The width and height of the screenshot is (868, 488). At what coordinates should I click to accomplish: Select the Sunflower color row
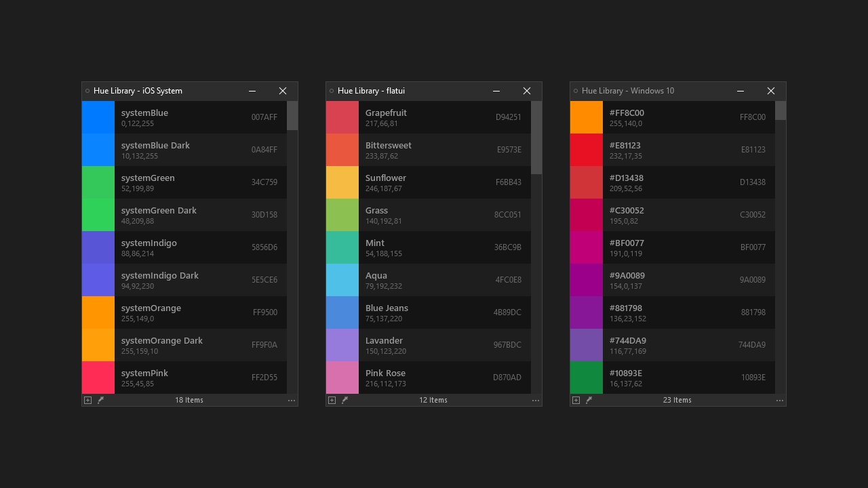tap(428, 182)
